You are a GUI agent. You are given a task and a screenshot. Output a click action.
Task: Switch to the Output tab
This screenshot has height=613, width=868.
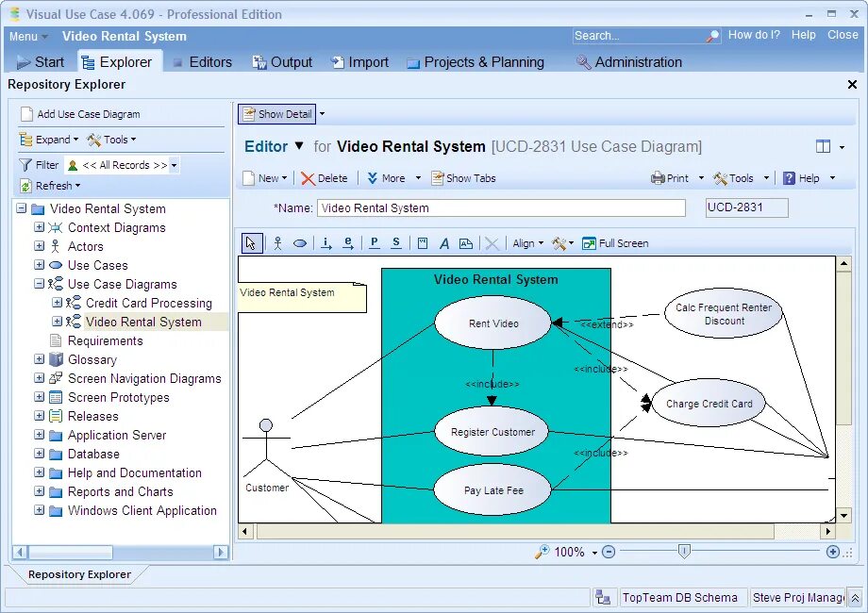(x=282, y=62)
